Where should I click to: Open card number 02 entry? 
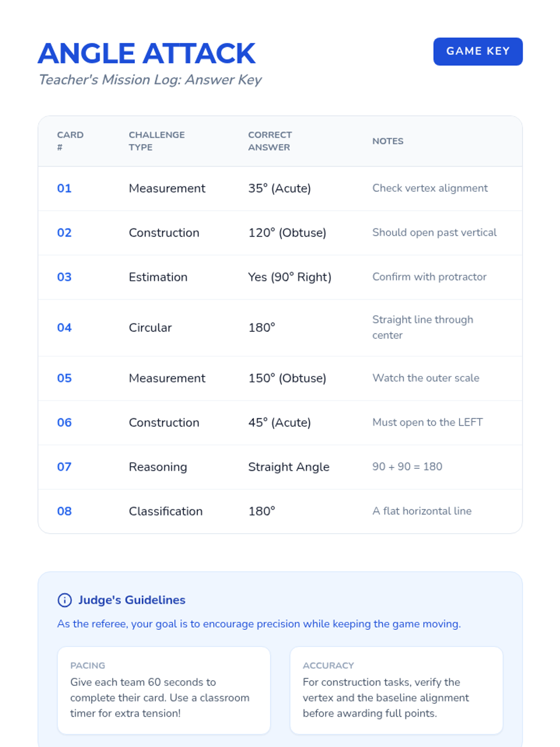click(64, 233)
